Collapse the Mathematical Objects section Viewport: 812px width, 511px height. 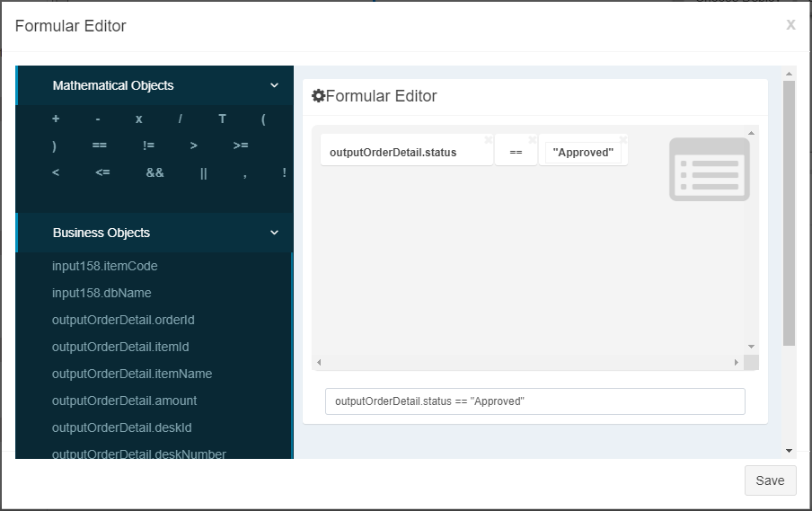[275, 85]
